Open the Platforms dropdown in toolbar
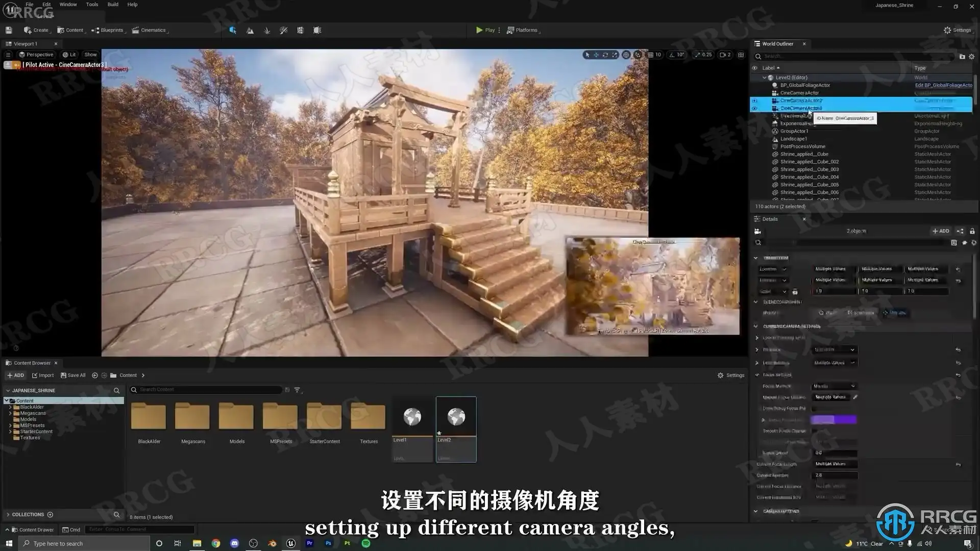Viewport: 980px width, 551px height. pos(523,30)
